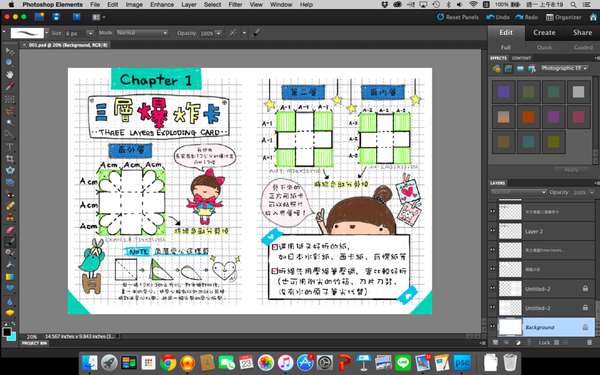Select the Straighten tool
Screen dimensions: 600x375
10,183
